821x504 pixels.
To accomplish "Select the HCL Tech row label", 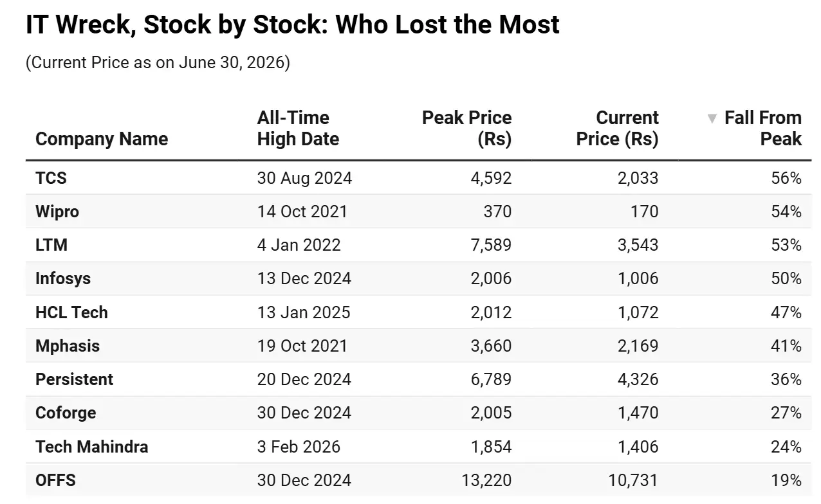I will pyautogui.click(x=71, y=312).
